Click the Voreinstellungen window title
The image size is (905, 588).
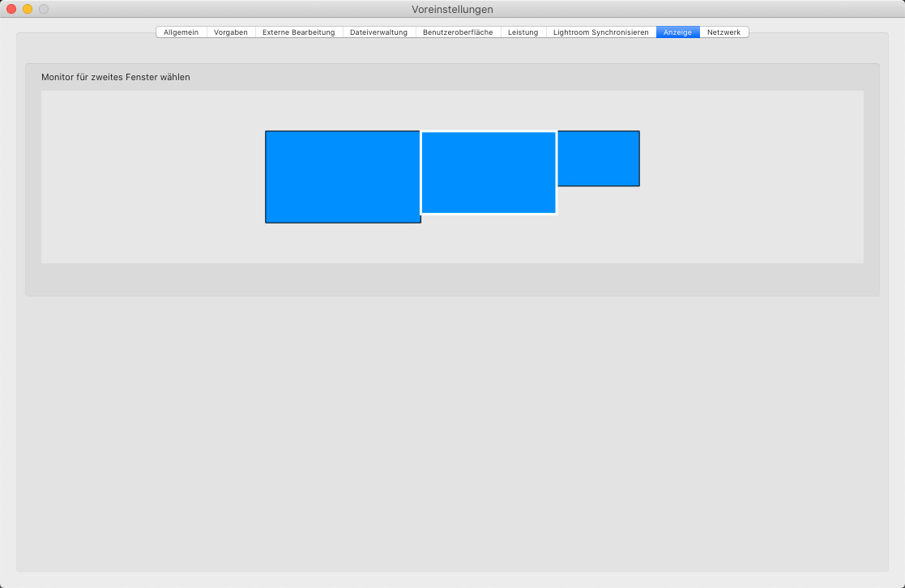[x=452, y=9]
